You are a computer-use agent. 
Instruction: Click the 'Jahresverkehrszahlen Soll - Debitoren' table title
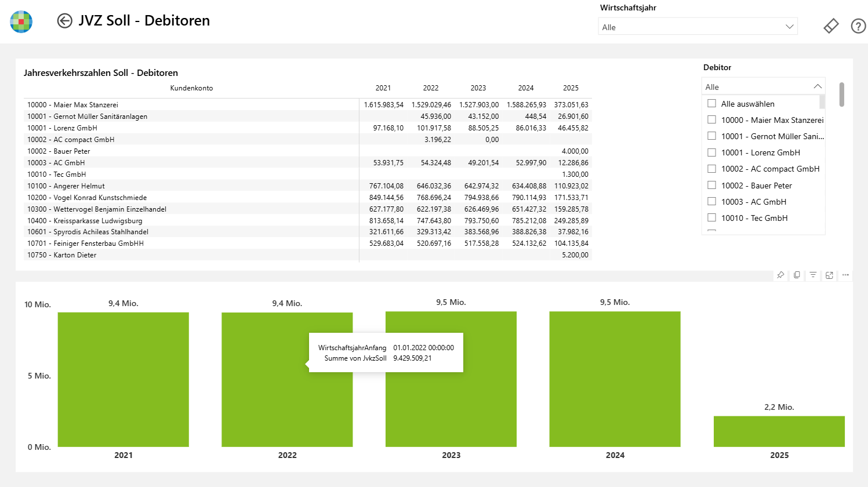click(101, 73)
